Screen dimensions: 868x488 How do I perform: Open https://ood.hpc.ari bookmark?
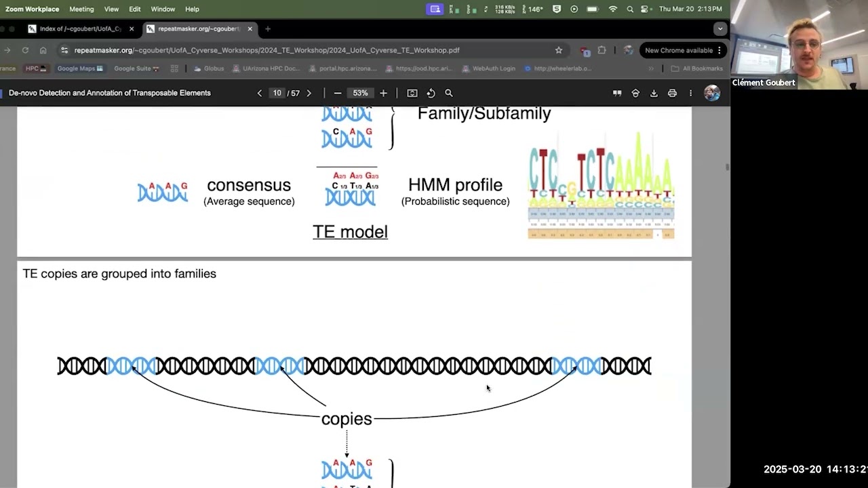tap(420, 68)
